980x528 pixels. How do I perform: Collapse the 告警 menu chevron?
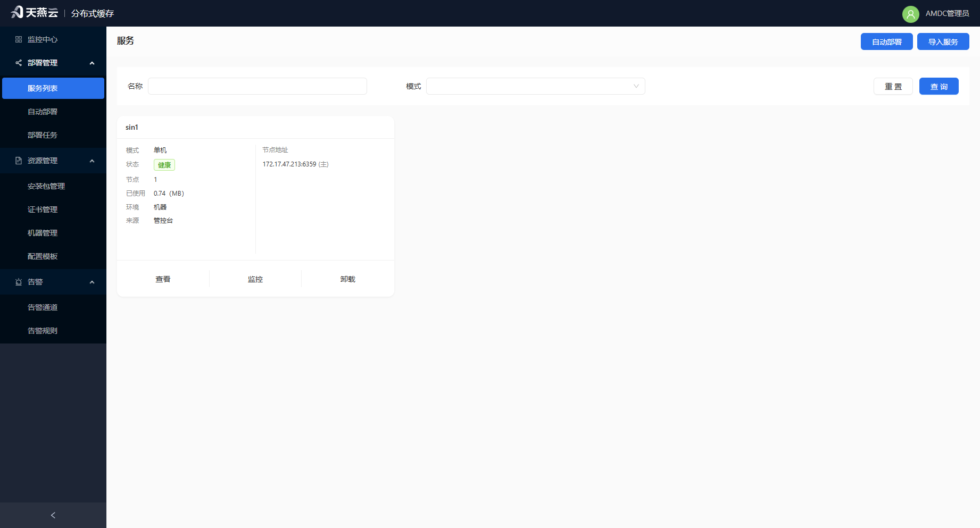[x=92, y=282]
